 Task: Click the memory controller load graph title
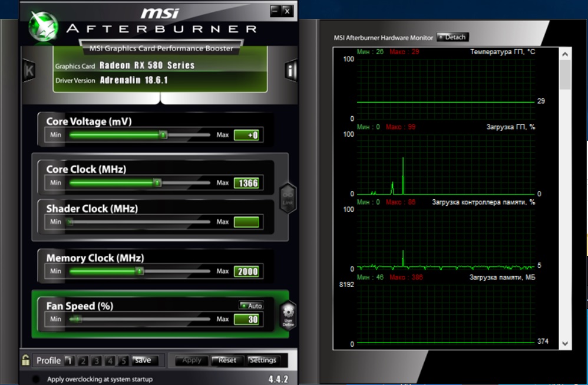[x=484, y=202]
